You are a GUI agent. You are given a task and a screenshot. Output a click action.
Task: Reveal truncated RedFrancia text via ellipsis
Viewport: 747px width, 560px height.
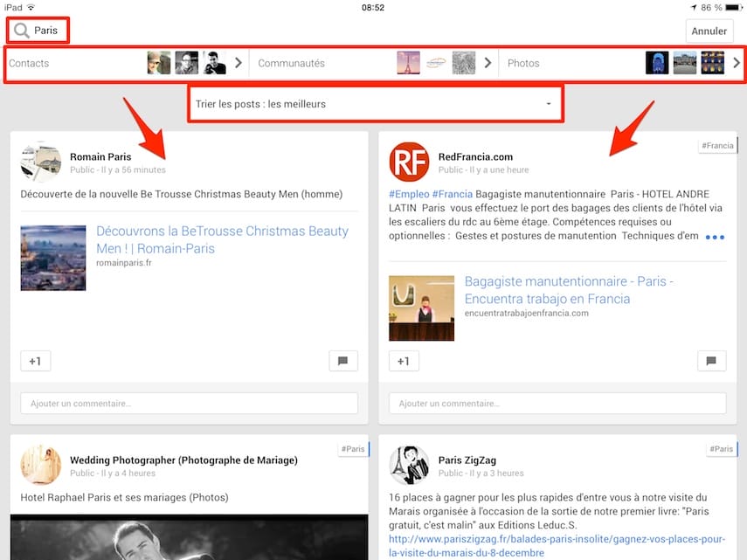[x=715, y=236]
